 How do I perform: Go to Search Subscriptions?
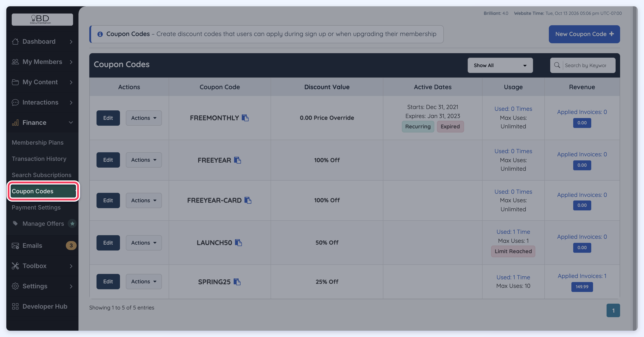click(x=41, y=175)
